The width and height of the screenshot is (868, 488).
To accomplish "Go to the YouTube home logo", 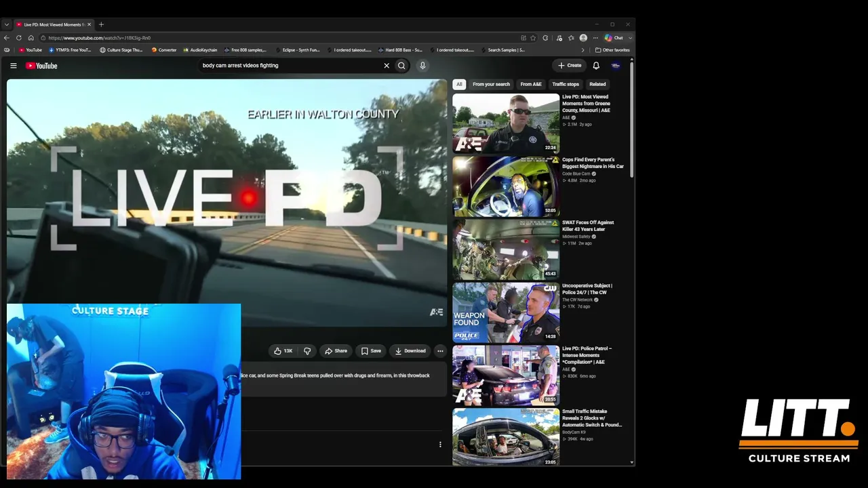I will point(41,66).
